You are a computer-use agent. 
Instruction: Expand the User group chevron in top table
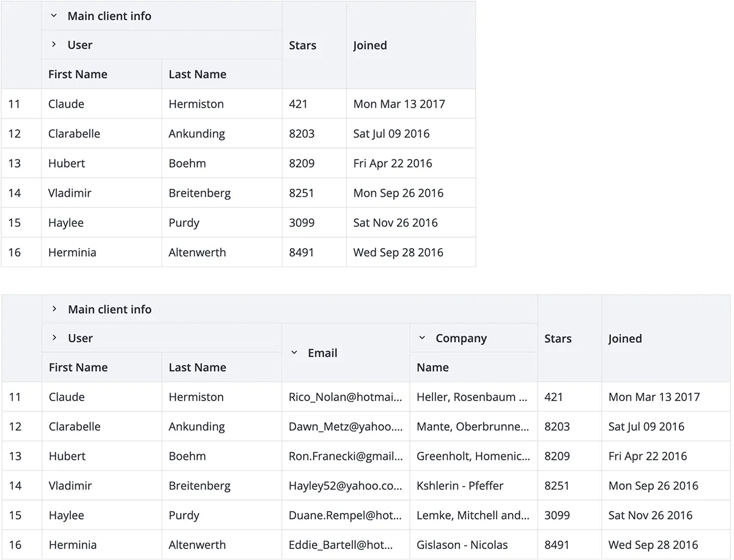pos(54,45)
